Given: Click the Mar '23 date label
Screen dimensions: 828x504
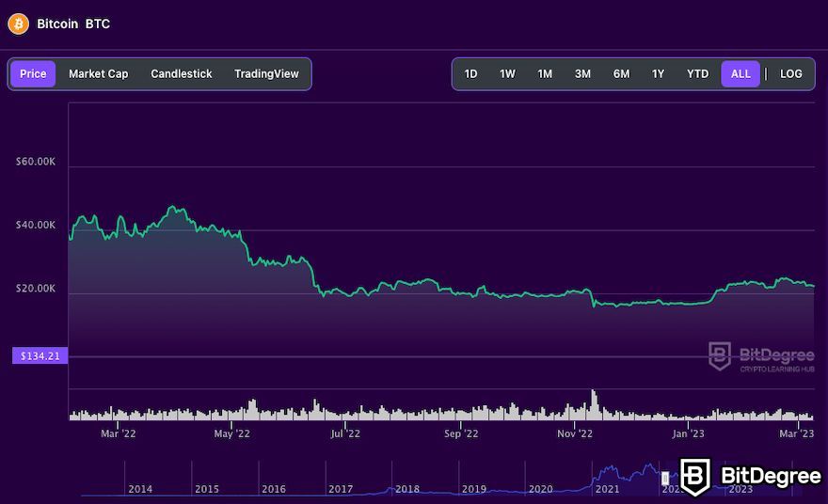Looking at the screenshot, I should (x=797, y=433).
